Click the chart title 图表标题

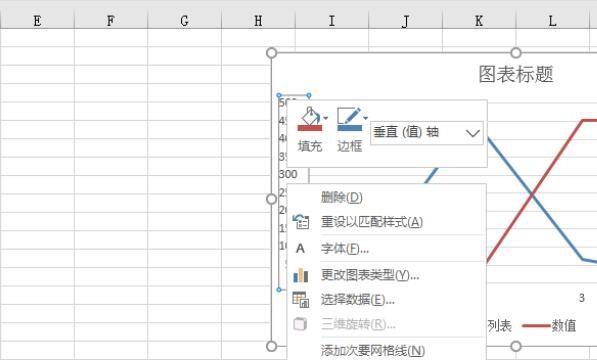point(516,74)
